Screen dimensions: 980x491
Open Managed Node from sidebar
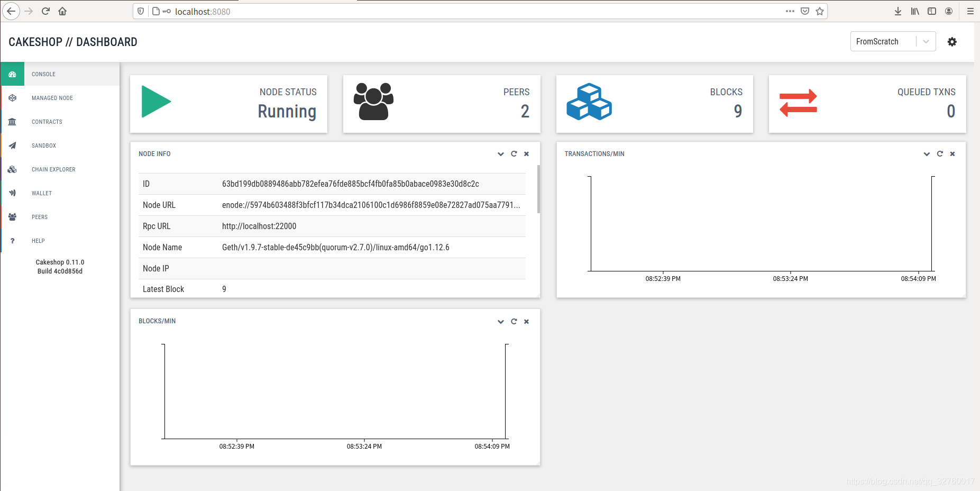click(52, 98)
